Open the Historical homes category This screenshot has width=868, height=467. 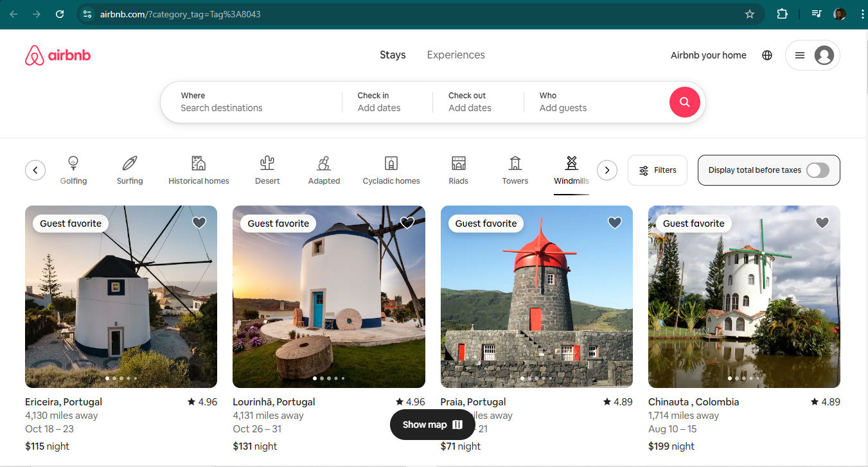pos(199,168)
